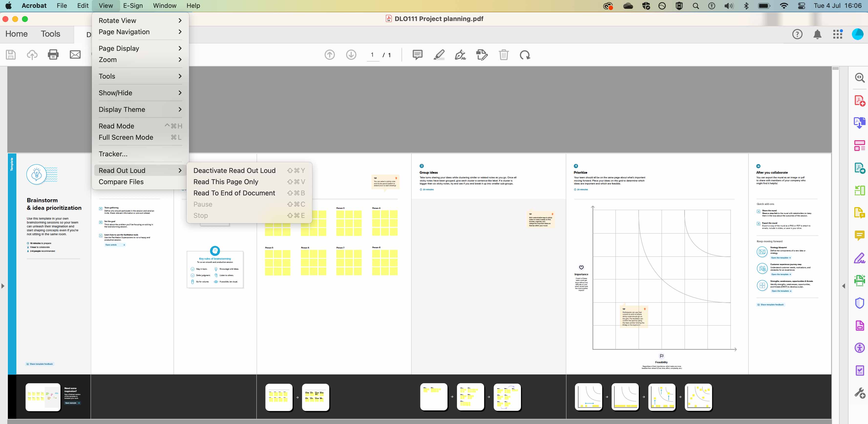
Task: Open the E-Sign menu
Action: click(x=133, y=6)
